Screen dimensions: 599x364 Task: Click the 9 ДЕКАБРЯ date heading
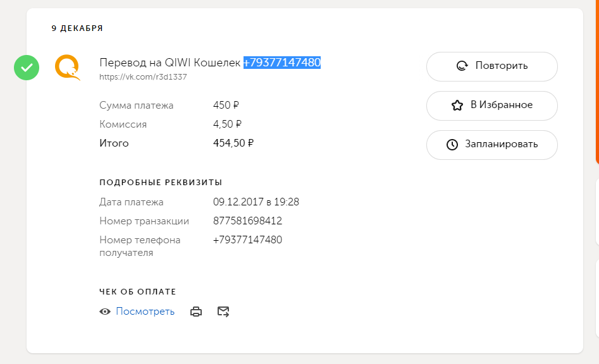[78, 28]
